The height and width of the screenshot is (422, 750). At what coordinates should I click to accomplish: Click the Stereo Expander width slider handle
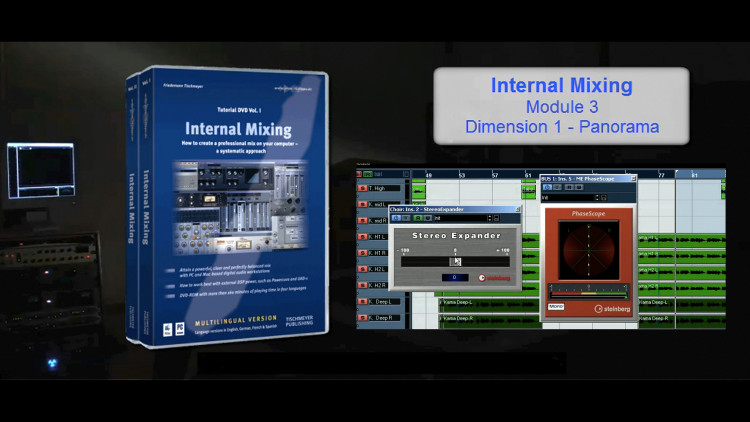[455, 262]
